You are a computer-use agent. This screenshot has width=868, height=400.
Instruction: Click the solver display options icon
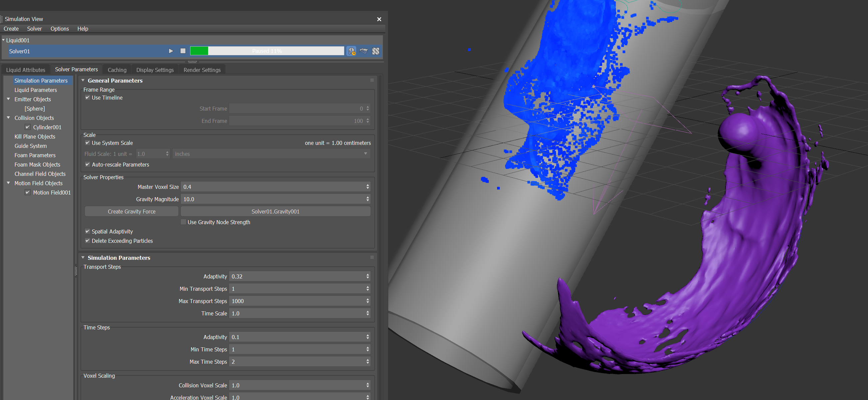376,51
